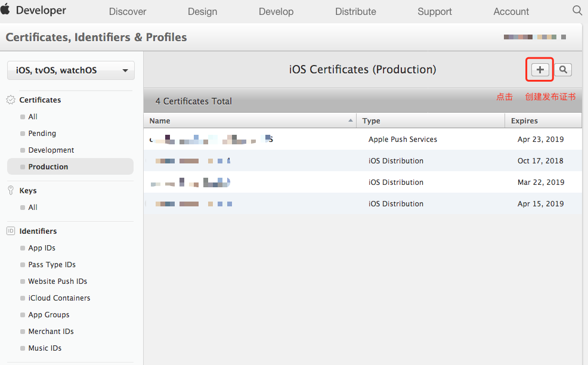This screenshot has width=588, height=365.
Task: Click the Apple logo icon
Action: [x=5, y=10]
